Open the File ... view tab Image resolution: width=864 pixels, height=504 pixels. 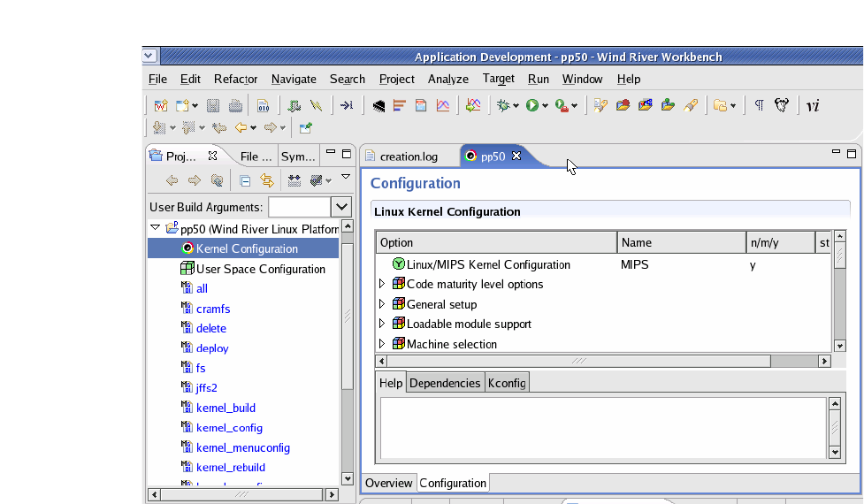point(256,157)
